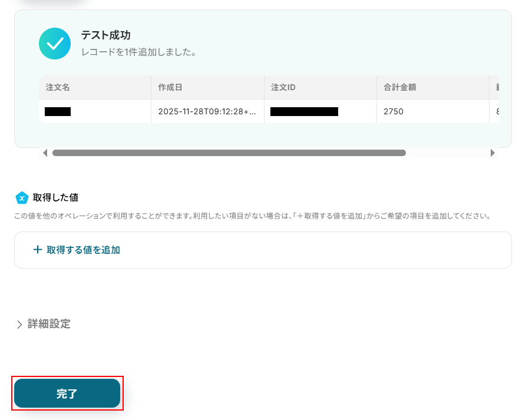Viewport: 532px width, 420px height.
Task: Open the 詳細設定 section label
Action: point(49,324)
